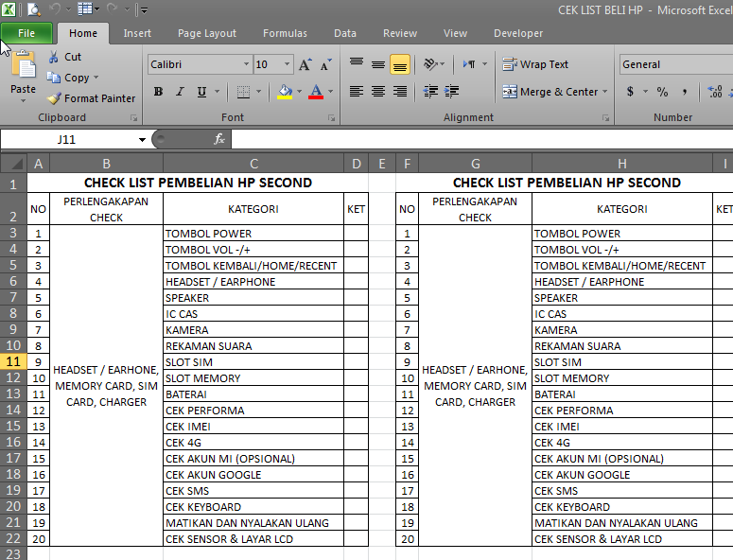This screenshot has width=733, height=560.
Task: Open Customize Quick Access Toolbar arrow
Action: (143, 10)
